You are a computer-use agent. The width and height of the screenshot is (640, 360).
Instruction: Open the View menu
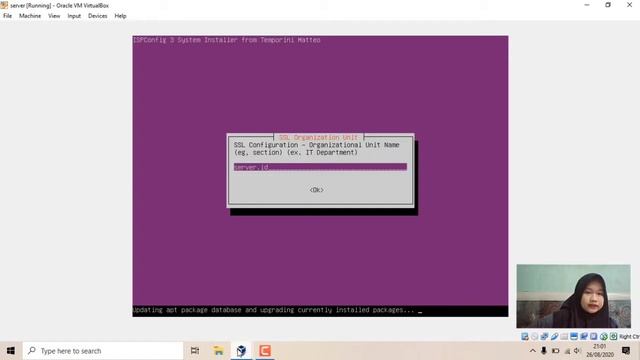[x=54, y=16]
